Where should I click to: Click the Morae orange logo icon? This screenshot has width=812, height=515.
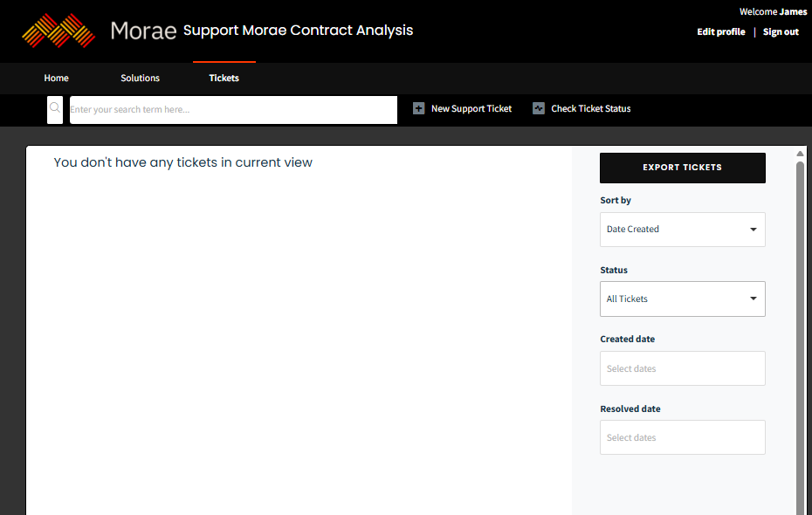click(58, 31)
